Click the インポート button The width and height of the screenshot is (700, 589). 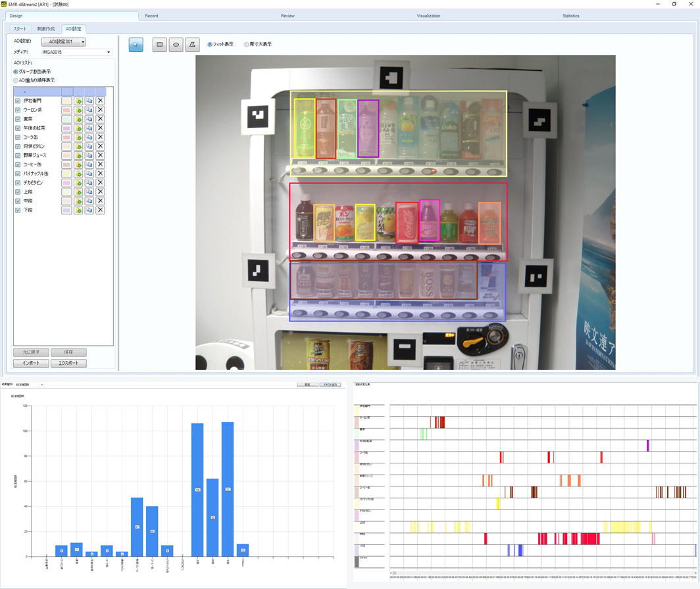point(31,363)
